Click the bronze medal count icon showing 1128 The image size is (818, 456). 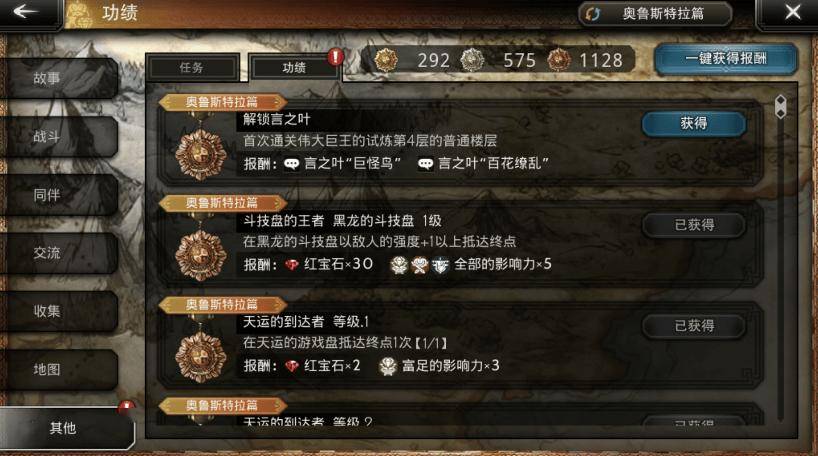[559, 60]
